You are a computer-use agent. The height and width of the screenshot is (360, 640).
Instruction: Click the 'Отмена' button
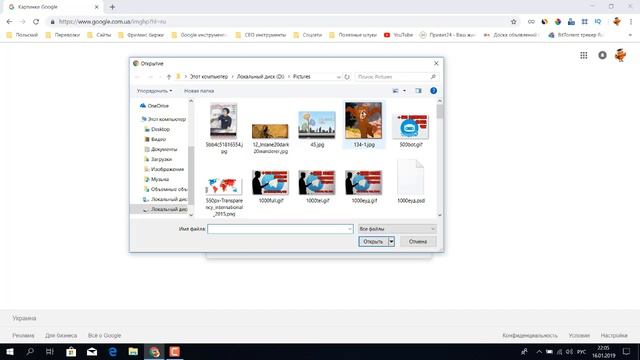418,242
